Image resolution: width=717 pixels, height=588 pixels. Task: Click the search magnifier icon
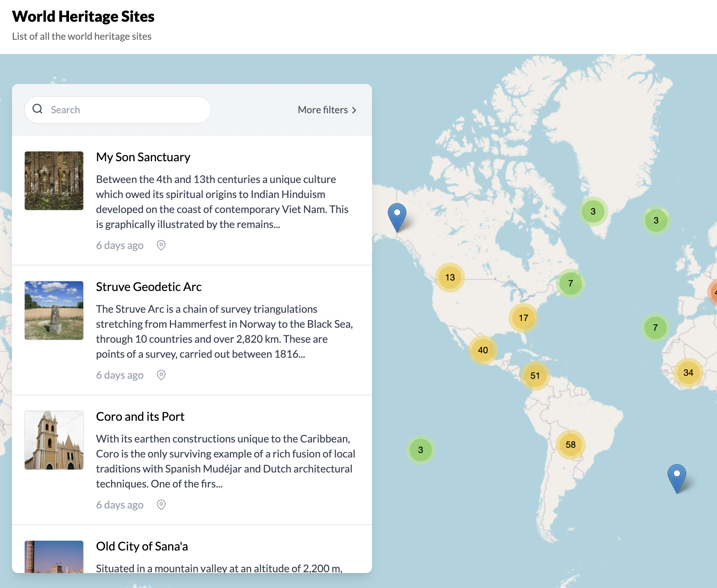click(38, 109)
